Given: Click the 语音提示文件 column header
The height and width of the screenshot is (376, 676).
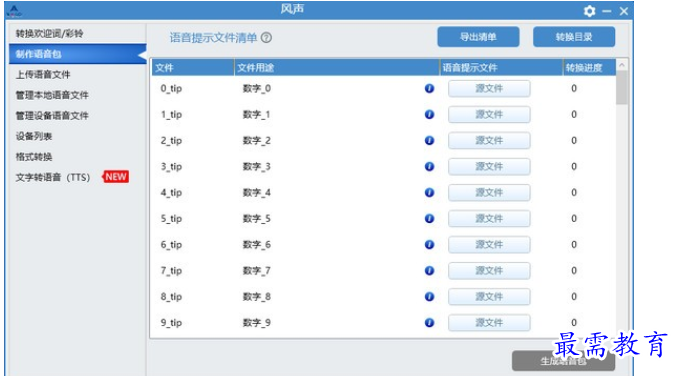Looking at the screenshot, I should point(501,68).
